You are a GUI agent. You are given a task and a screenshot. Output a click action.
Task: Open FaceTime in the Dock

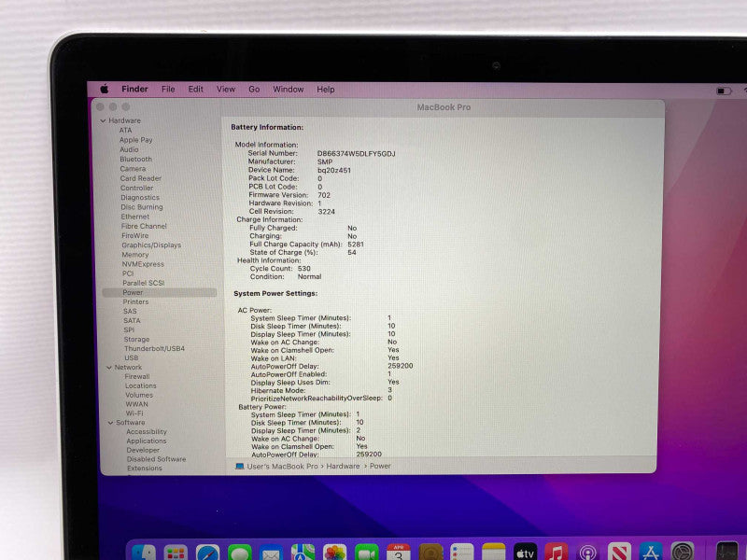point(367,553)
